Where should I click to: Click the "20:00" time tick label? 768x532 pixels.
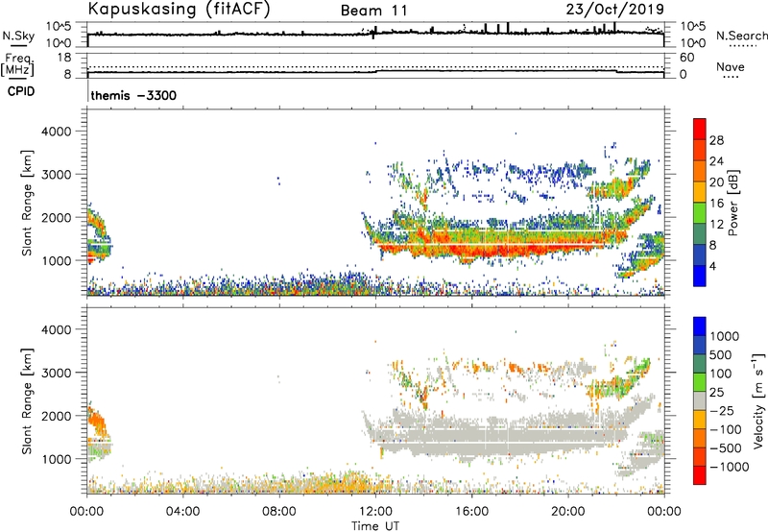[x=567, y=512]
